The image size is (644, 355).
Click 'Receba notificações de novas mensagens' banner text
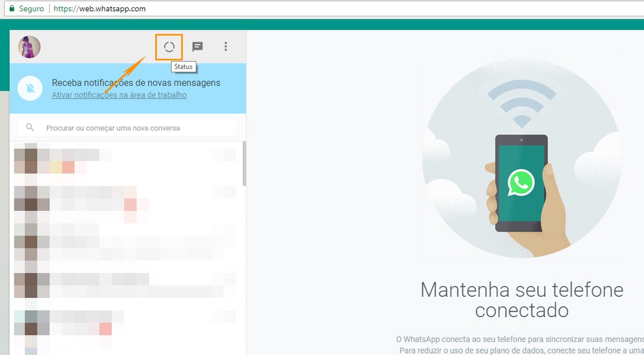(x=136, y=83)
